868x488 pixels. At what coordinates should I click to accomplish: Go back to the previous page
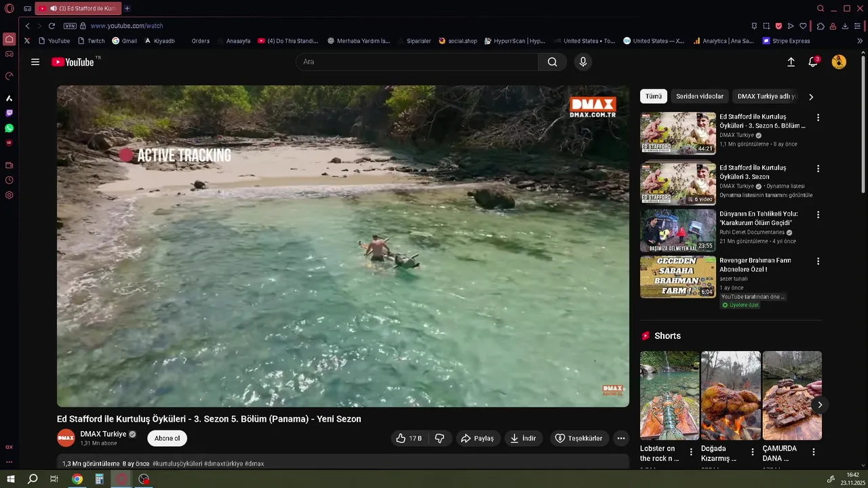(27, 26)
